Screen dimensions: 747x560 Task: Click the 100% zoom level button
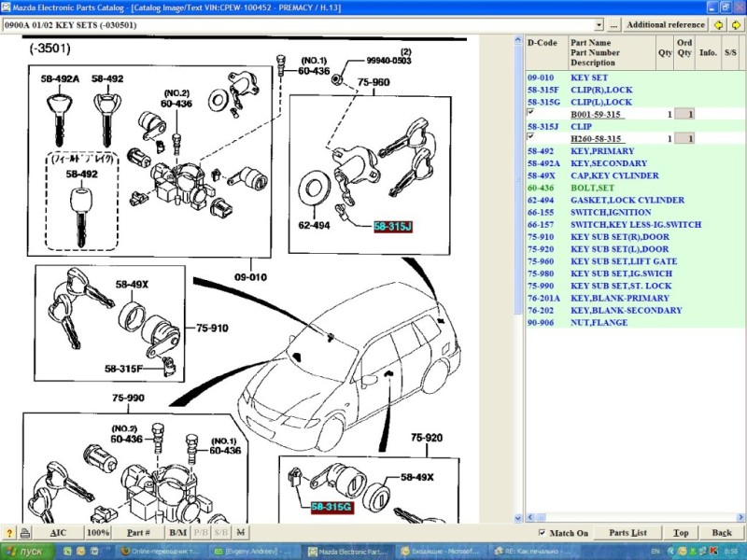coord(98,533)
